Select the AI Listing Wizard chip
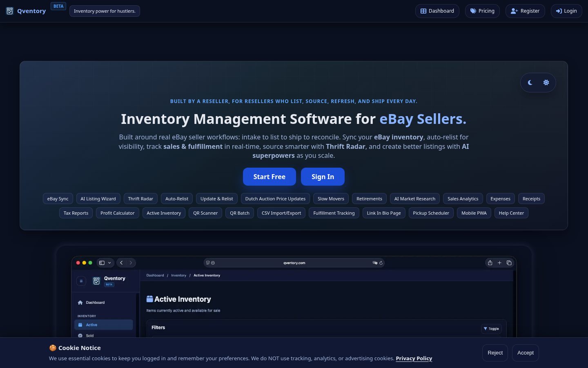This screenshot has height=368, width=588. point(98,199)
